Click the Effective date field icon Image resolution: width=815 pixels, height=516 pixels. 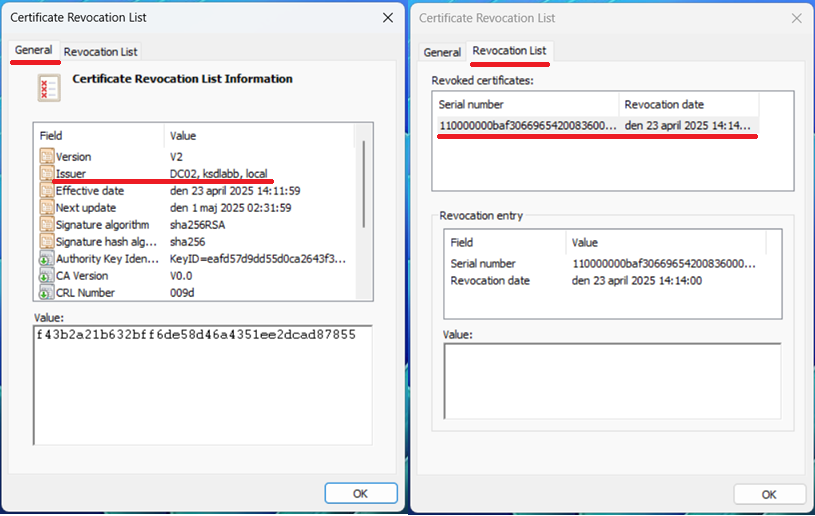coord(47,191)
